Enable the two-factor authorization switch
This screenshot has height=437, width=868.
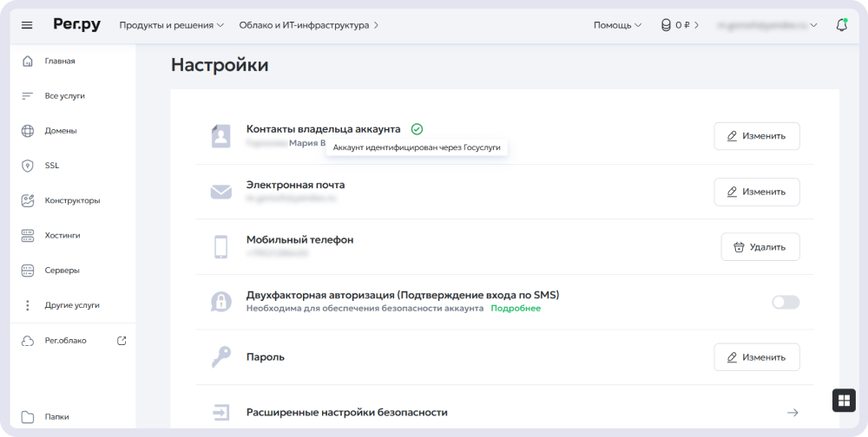coord(786,302)
